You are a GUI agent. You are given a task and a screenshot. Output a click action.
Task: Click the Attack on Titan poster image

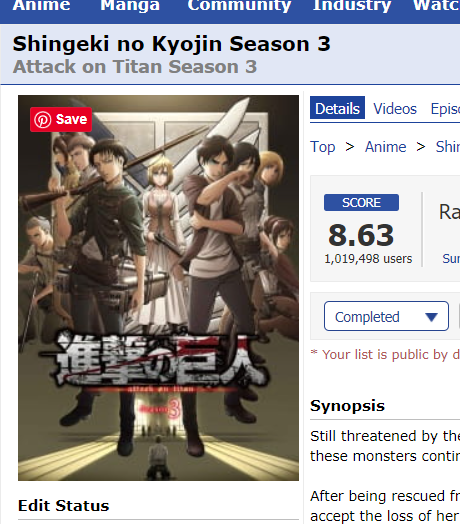tap(158, 288)
